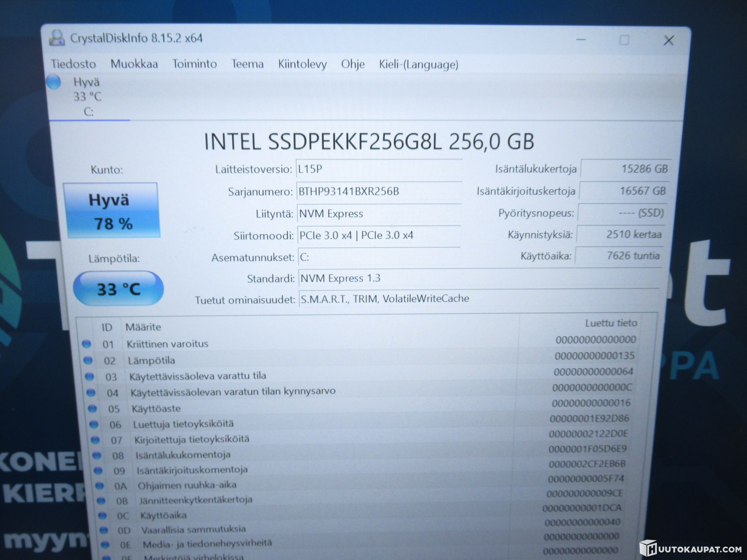Click the Isäntäkirjoituskertoja value 16567 GB
The image size is (747, 560).
624,191
